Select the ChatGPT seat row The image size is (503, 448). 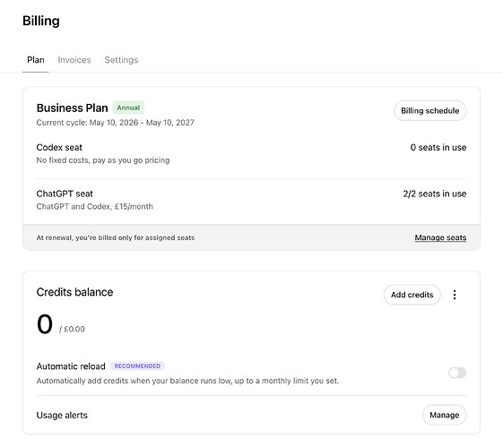click(x=251, y=200)
